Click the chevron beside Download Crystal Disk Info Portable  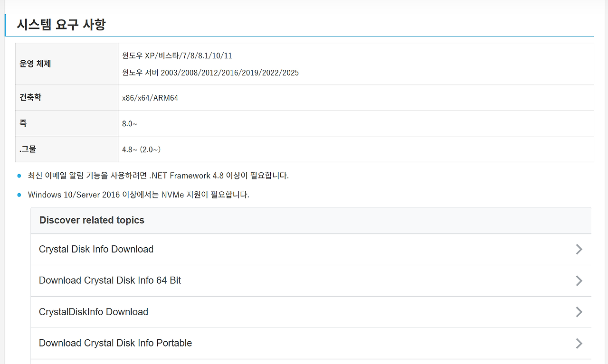coord(579,343)
